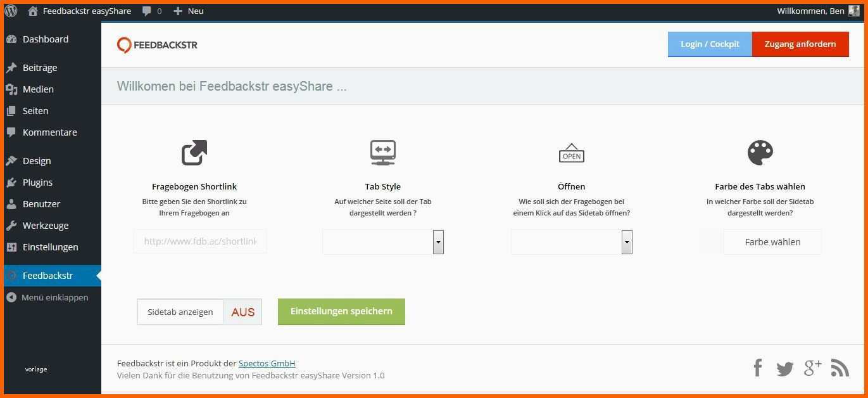
Task: Click the OPEN sign icon
Action: [572, 153]
